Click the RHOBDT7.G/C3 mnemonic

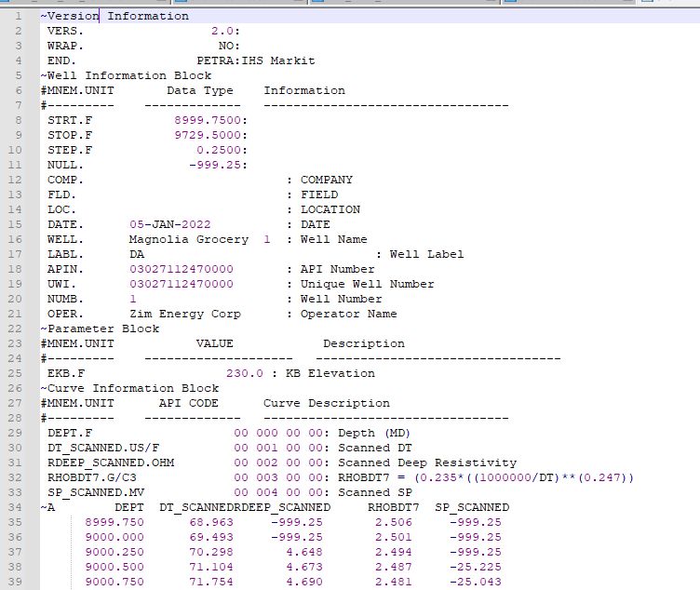coord(92,477)
